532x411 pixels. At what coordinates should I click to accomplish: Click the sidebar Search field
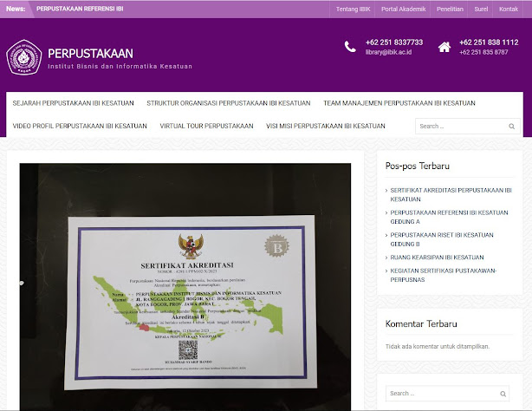click(447, 394)
